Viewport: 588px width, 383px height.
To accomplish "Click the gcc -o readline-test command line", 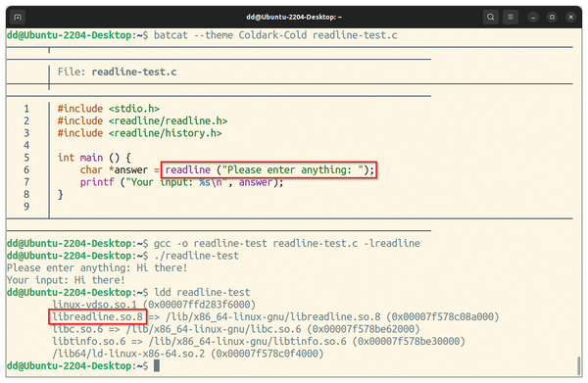I will click(286, 244).
